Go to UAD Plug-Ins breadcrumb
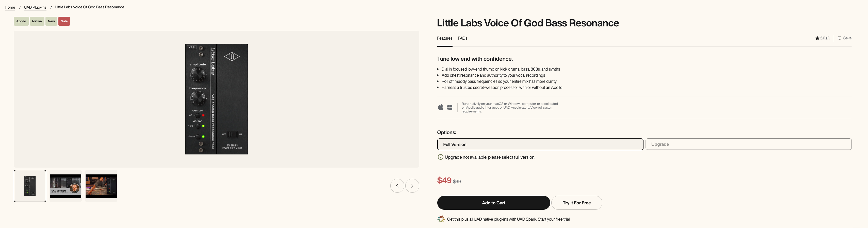This screenshot has height=228, width=868. click(35, 7)
